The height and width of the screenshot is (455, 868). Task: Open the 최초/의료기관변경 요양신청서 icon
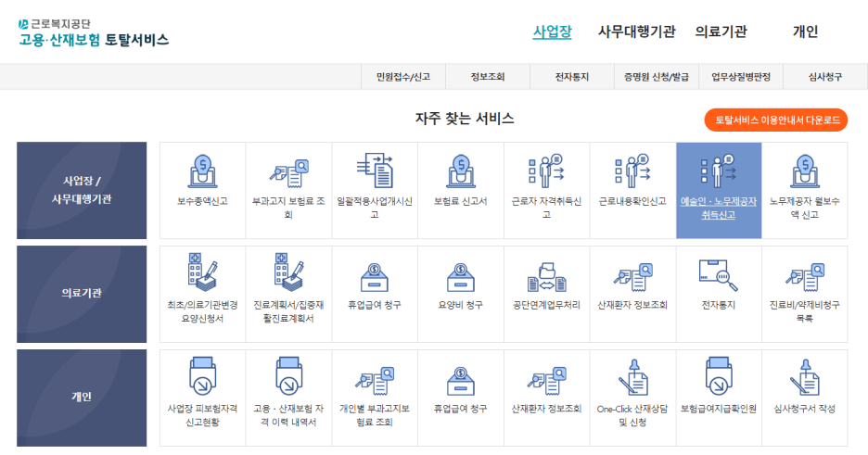coord(202,272)
